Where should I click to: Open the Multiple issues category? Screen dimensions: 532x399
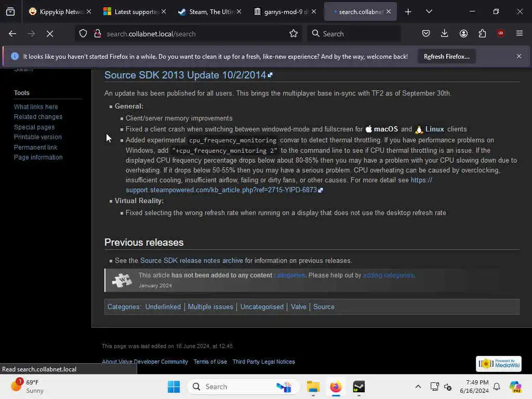coord(210,307)
